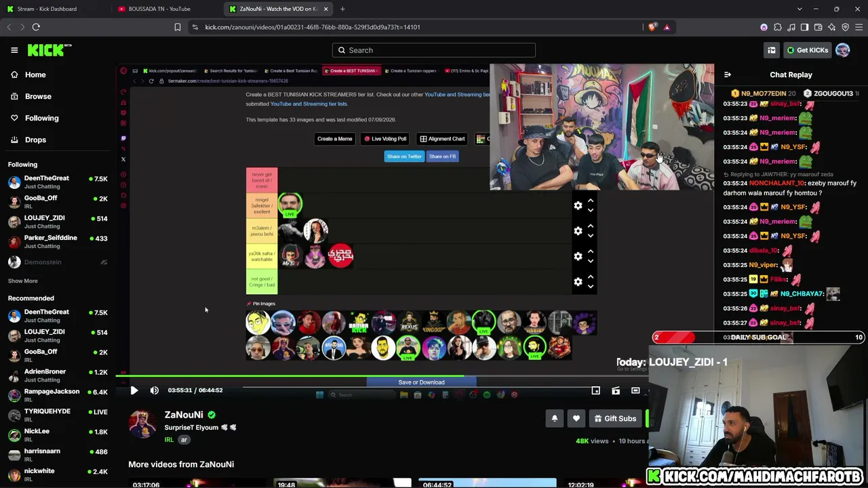Open the browser extensions puzzle icon
The width and height of the screenshot is (868, 488).
[778, 27]
